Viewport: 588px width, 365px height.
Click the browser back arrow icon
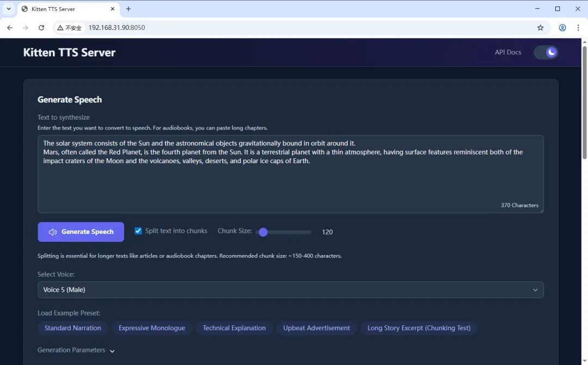(10, 28)
